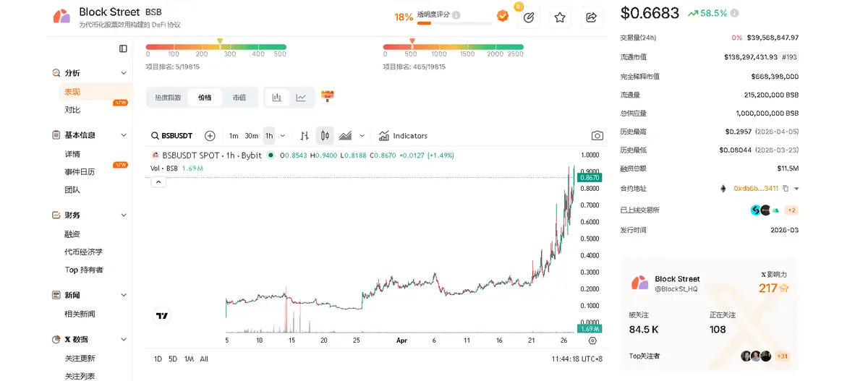
Task: Click the +31 top followers badge
Action: pos(782,356)
